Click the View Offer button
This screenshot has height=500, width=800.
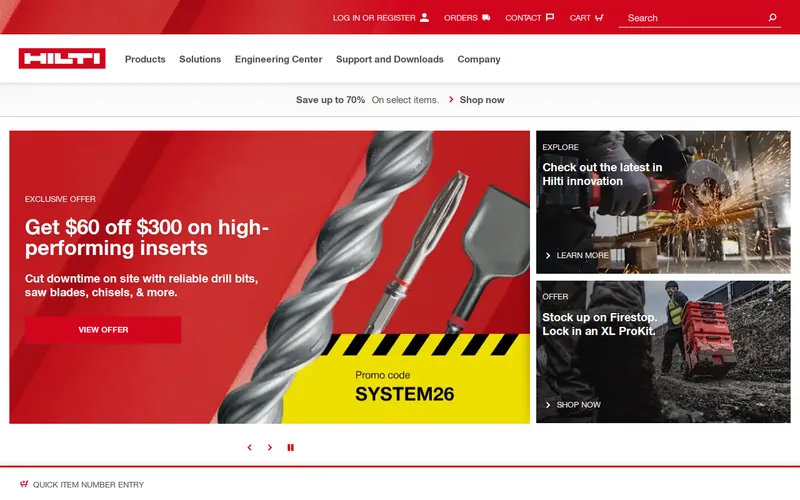coord(103,330)
